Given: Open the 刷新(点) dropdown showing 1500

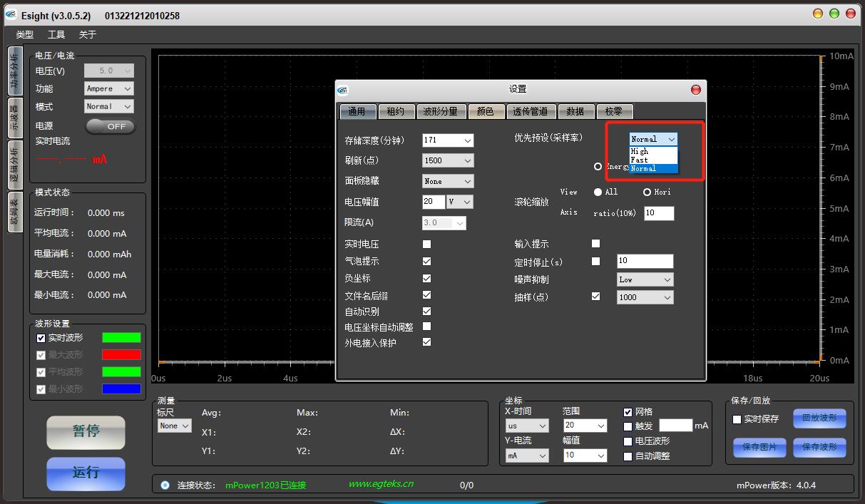Looking at the screenshot, I should pos(447,161).
